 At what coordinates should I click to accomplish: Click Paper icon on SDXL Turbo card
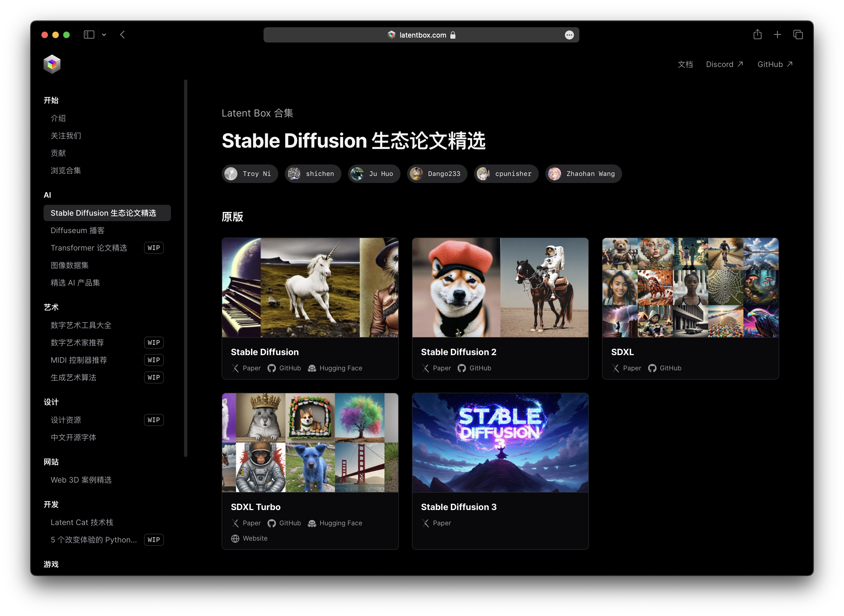point(235,523)
